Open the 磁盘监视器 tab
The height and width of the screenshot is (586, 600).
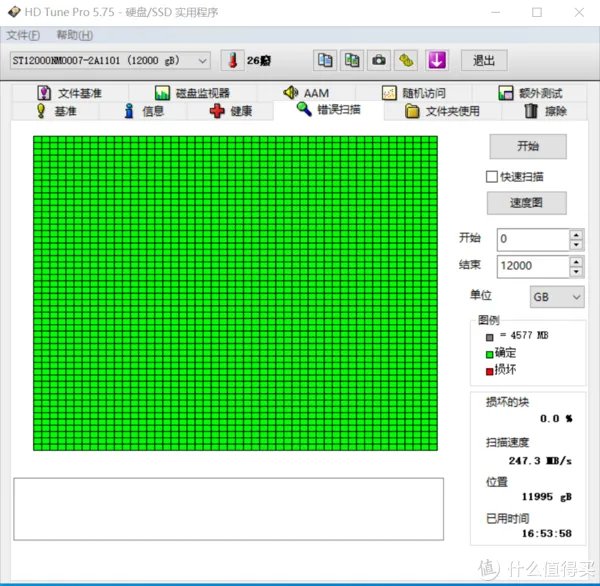click(x=192, y=93)
